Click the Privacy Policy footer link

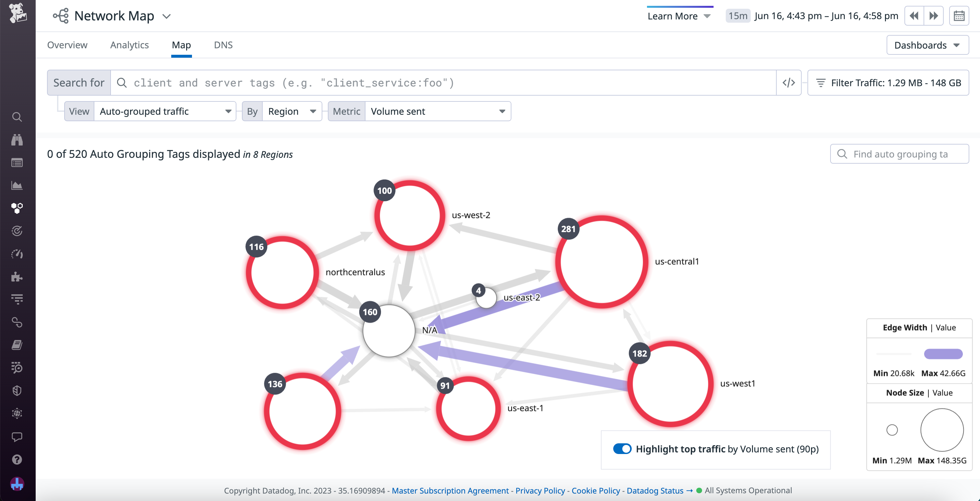click(540, 491)
